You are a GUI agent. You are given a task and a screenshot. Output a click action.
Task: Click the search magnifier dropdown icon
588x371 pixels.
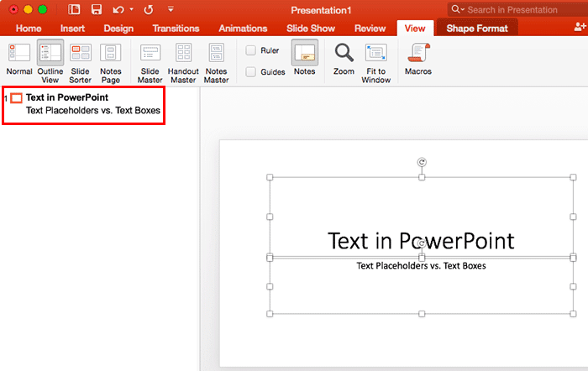[x=458, y=9]
